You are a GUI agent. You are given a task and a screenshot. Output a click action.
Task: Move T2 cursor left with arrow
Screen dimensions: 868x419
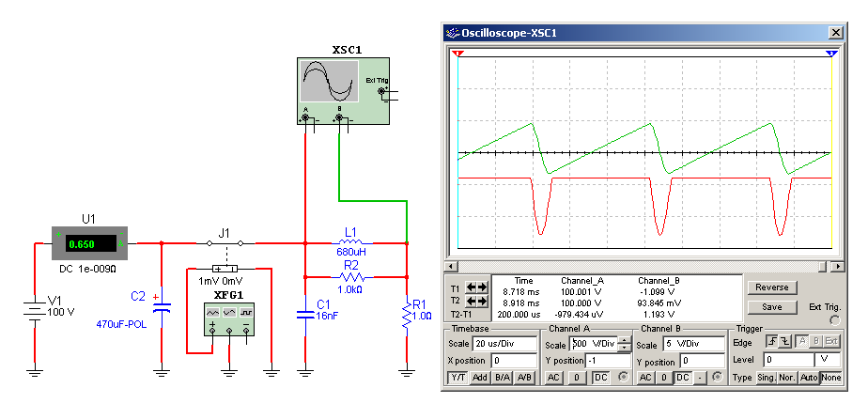click(471, 301)
